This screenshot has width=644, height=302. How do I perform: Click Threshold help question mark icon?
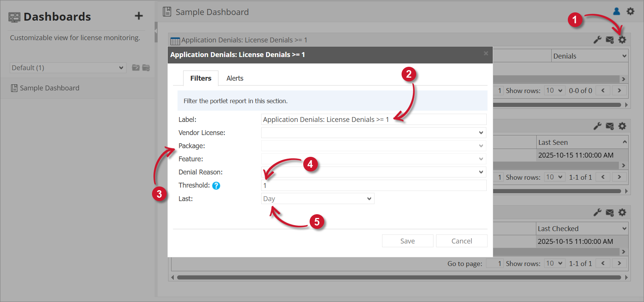coord(216,186)
